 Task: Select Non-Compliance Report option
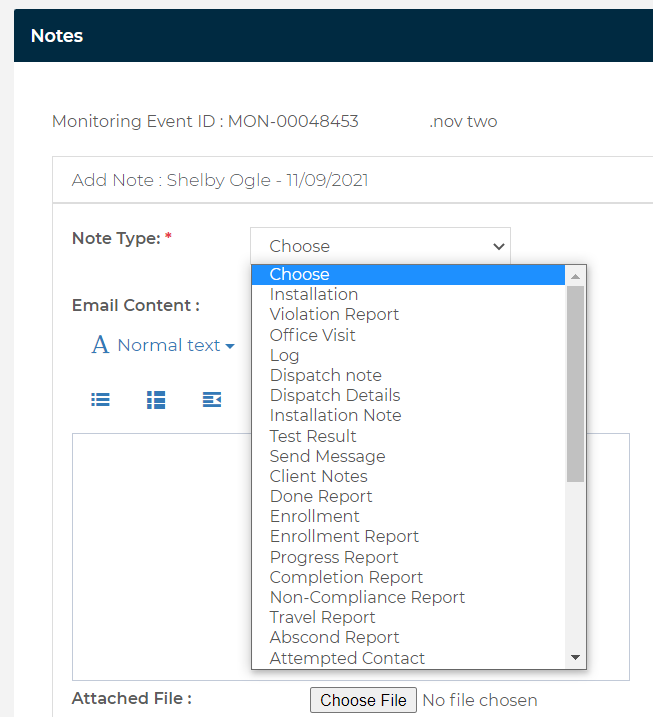[x=408, y=597]
